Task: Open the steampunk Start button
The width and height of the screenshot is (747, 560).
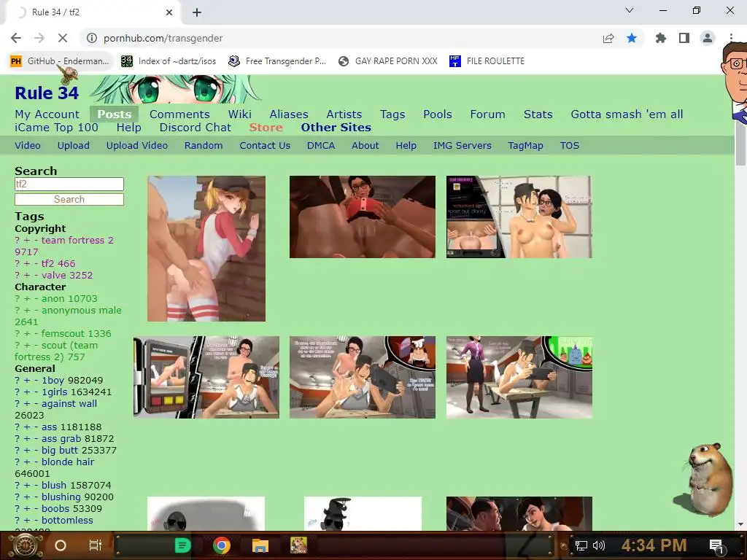Action: [24, 545]
